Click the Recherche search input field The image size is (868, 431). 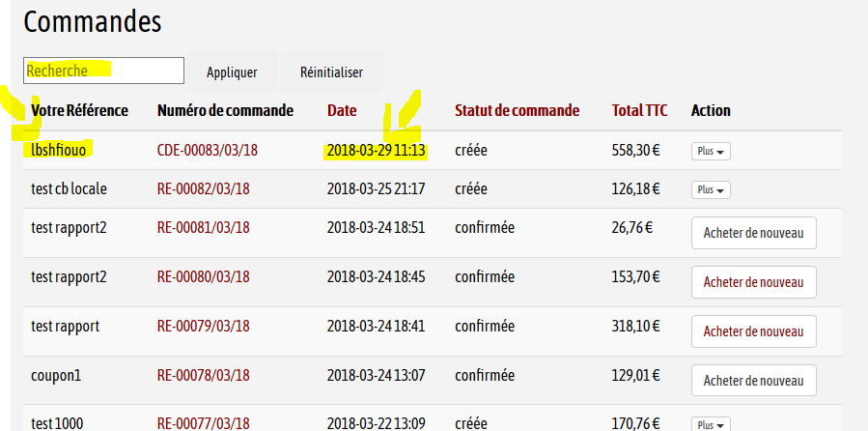click(103, 71)
